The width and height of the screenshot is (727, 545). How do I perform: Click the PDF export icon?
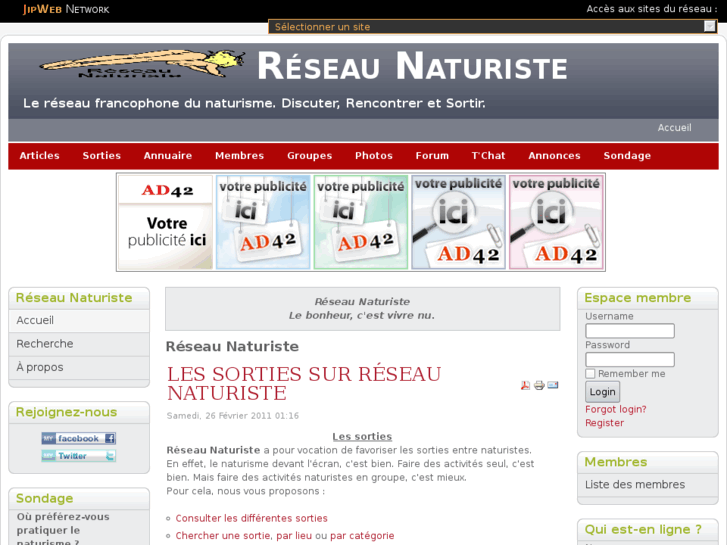[x=525, y=385]
